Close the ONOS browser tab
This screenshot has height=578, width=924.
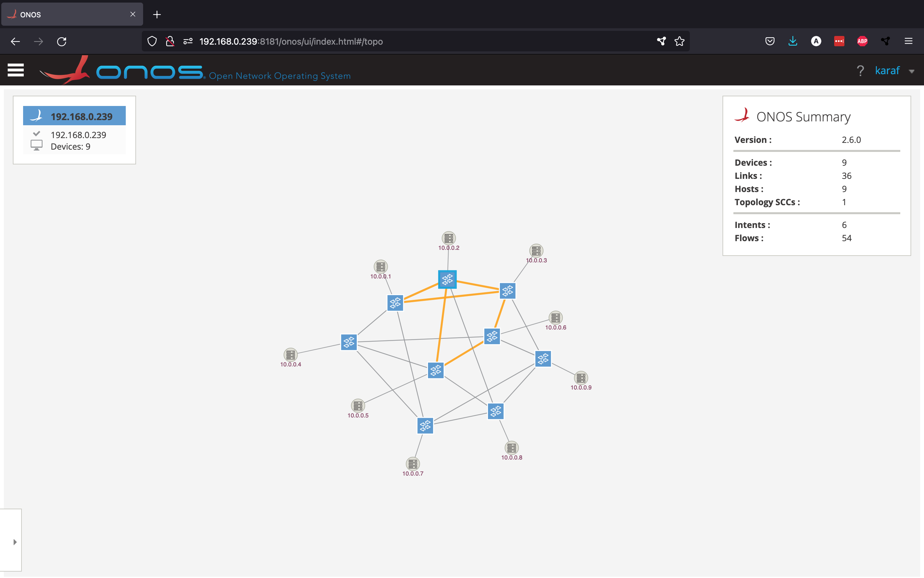coord(133,14)
